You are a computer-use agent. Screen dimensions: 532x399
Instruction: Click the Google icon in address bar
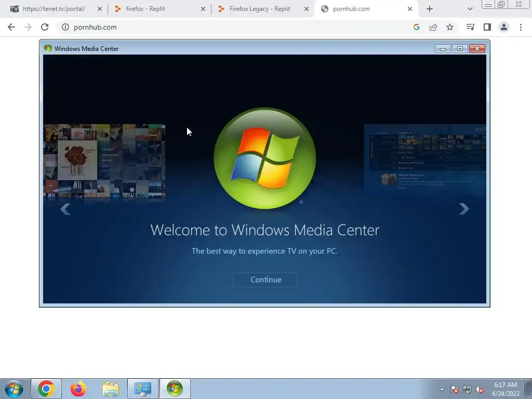click(417, 27)
